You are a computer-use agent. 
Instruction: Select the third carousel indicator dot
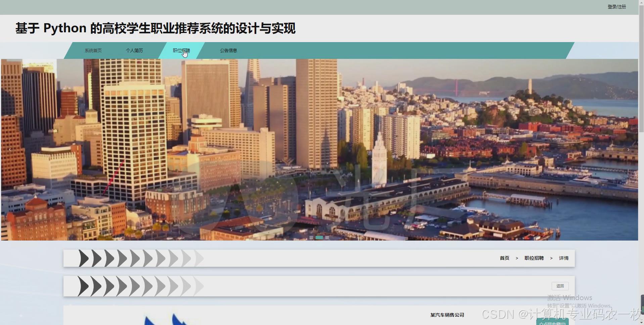point(327,237)
